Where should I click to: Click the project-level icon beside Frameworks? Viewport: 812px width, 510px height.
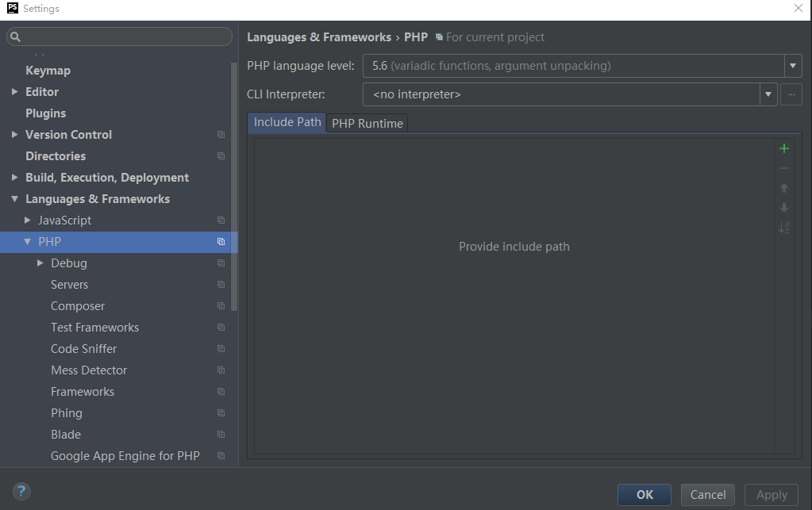coord(221,392)
